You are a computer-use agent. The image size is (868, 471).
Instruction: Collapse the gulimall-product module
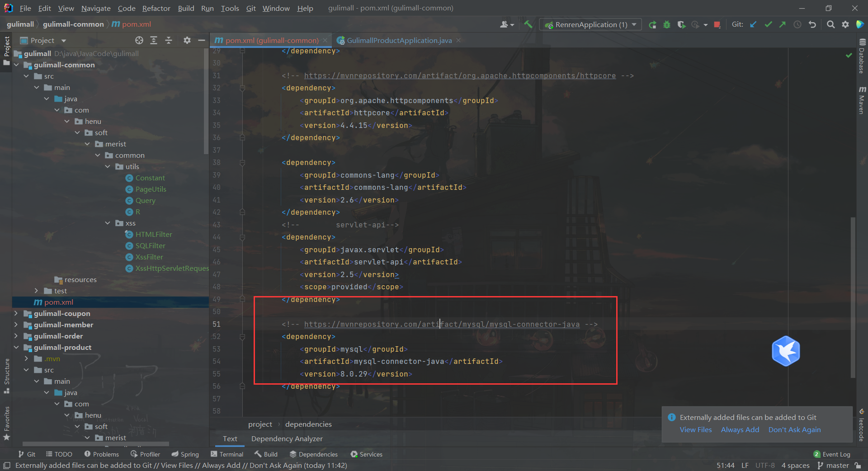tap(17, 347)
